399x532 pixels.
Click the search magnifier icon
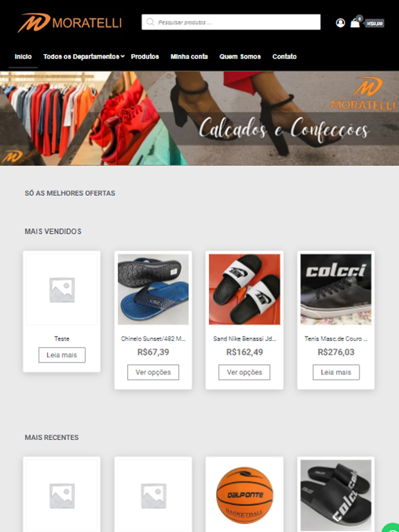click(x=150, y=22)
